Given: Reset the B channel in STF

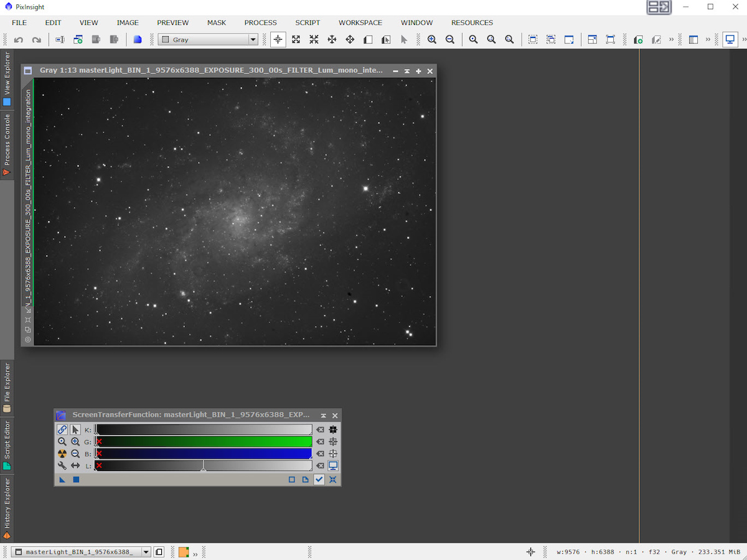Looking at the screenshot, I should pos(320,454).
